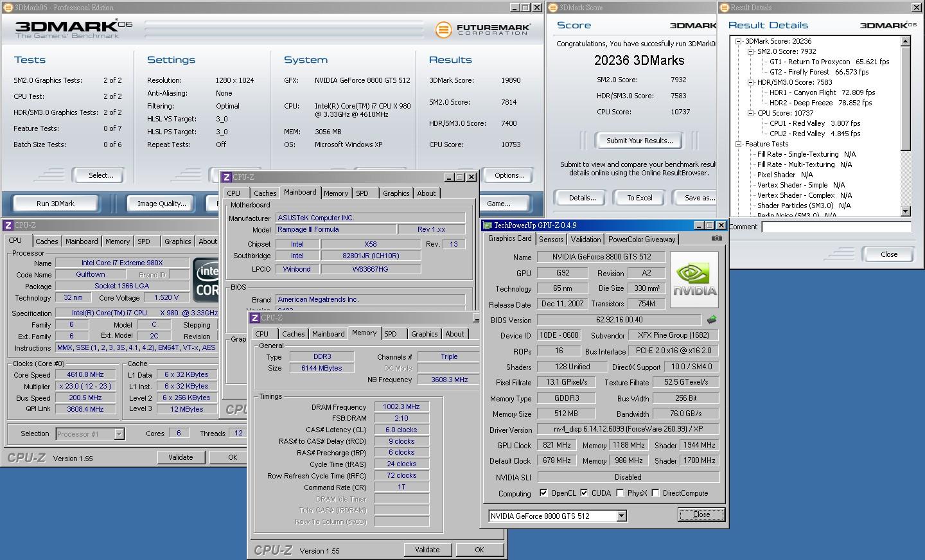Open the Options... button in 3DMark06
Image resolution: width=925 pixels, height=560 pixels.
pyautogui.click(x=509, y=175)
